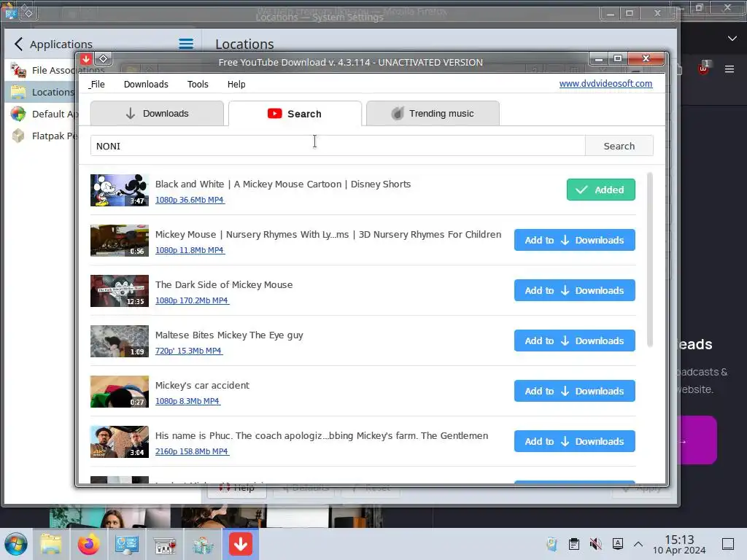
Task: Click the Mickey's car accident title text
Action: 202,385
